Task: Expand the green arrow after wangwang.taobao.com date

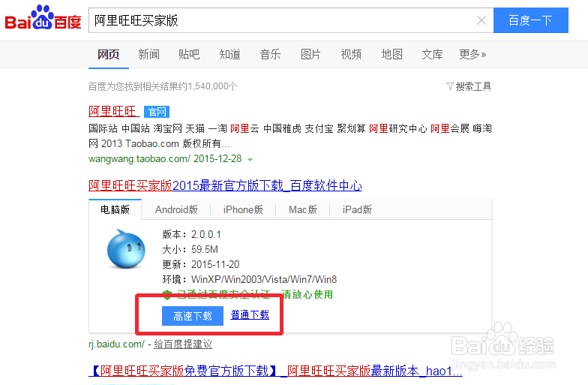Action: [250, 159]
